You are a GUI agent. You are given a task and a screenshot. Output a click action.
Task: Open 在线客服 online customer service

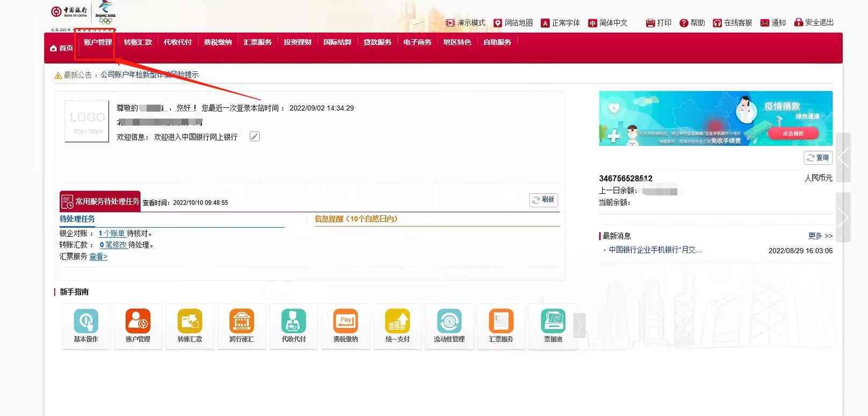(732, 23)
